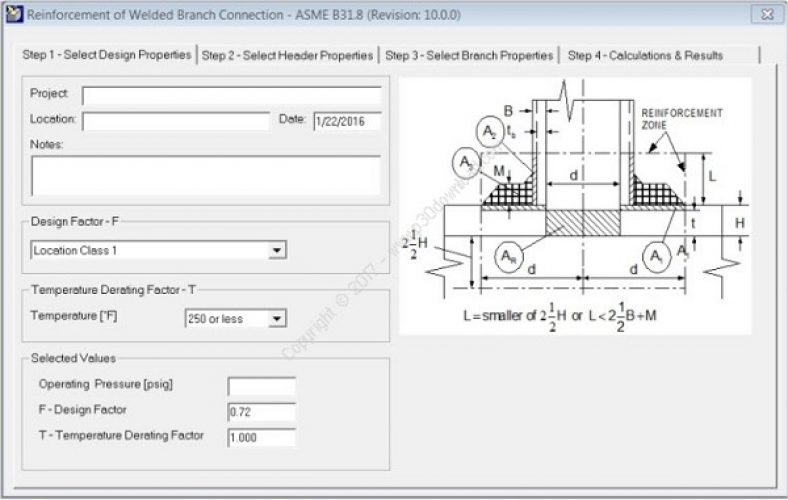788x500 pixels.
Task: Click the Operating Pressure [psig] field
Action: [261, 386]
